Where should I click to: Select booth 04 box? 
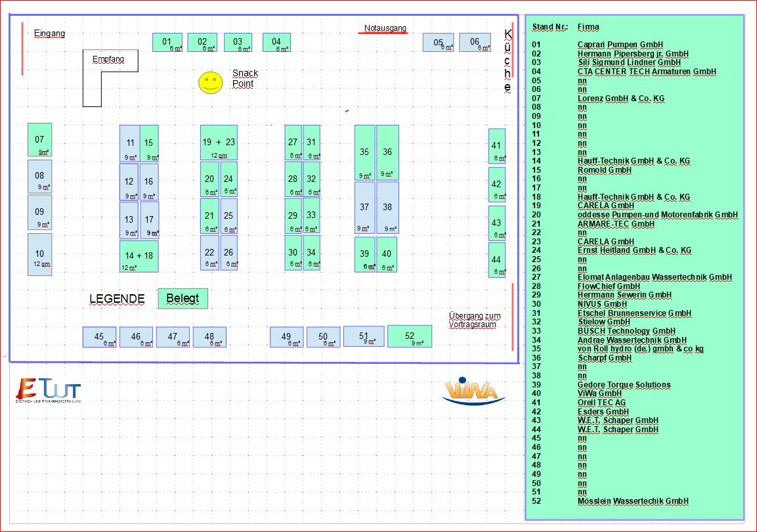click(276, 43)
